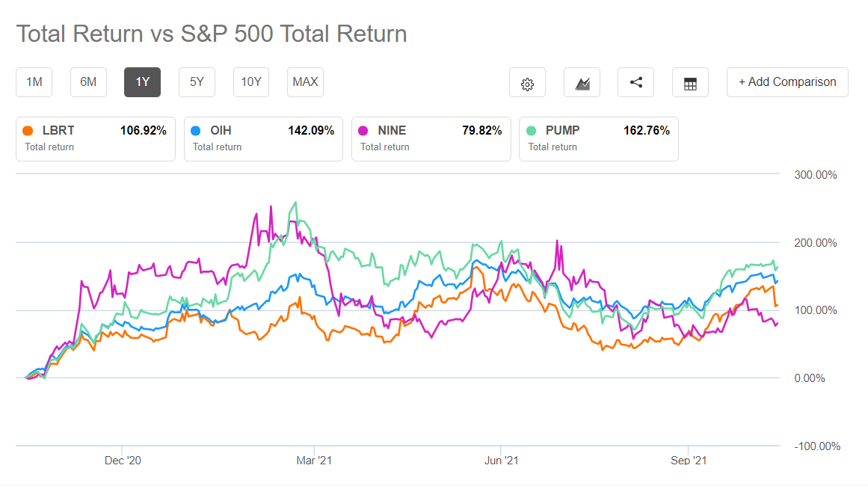Viewport: 868px width, 486px height.
Task: Toggle the NINE total return series
Action: tap(431, 138)
